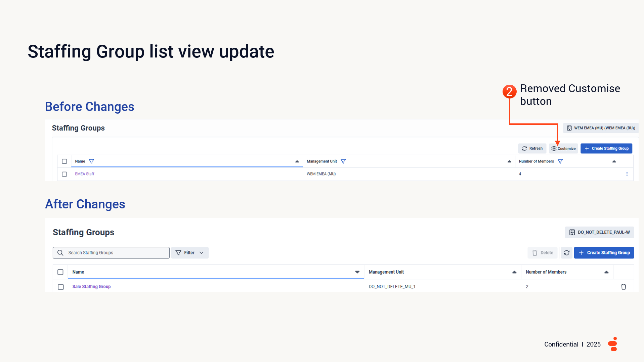The image size is (644, 362).
Task: Click the Number of Members filter icon
Action: (560, 161)
